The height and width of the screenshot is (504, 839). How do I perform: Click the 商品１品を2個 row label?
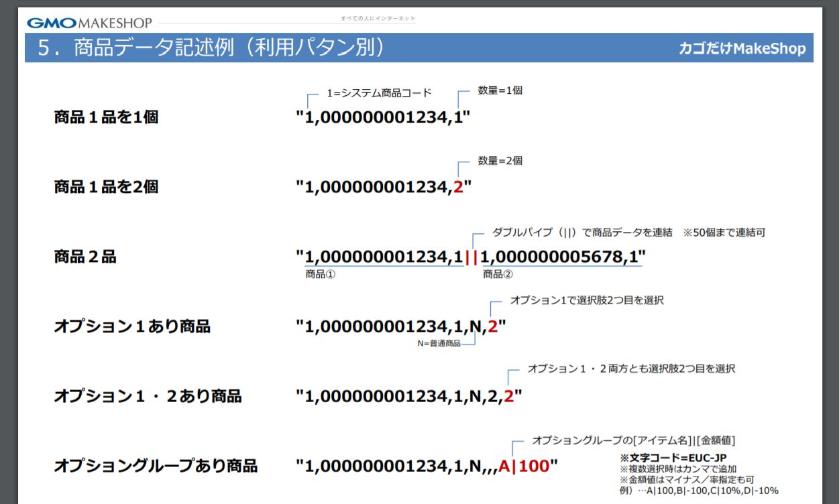tap(106, 187)
